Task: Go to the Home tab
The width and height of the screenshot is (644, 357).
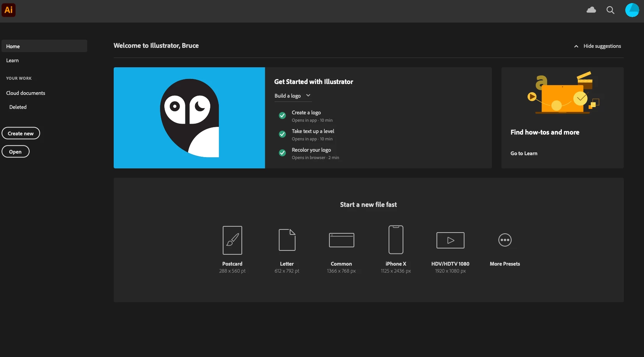Action: click(x=44, y=46)
